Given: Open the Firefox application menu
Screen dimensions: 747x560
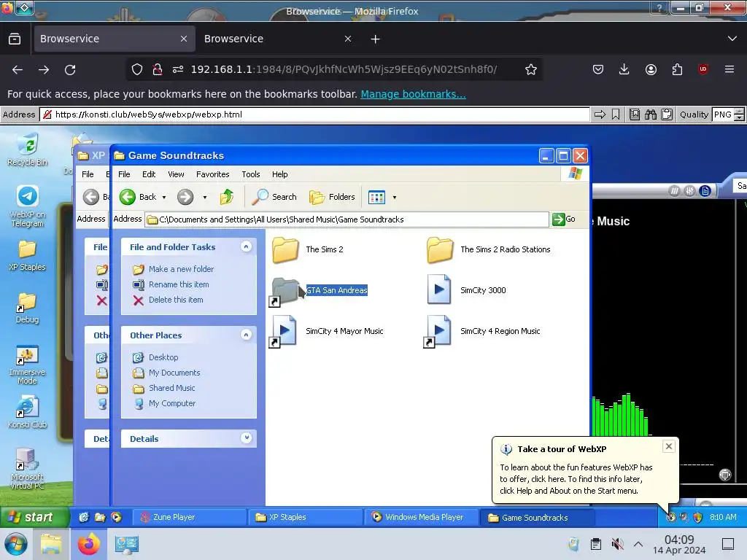Looking at the screenshot, I should 729,69.
